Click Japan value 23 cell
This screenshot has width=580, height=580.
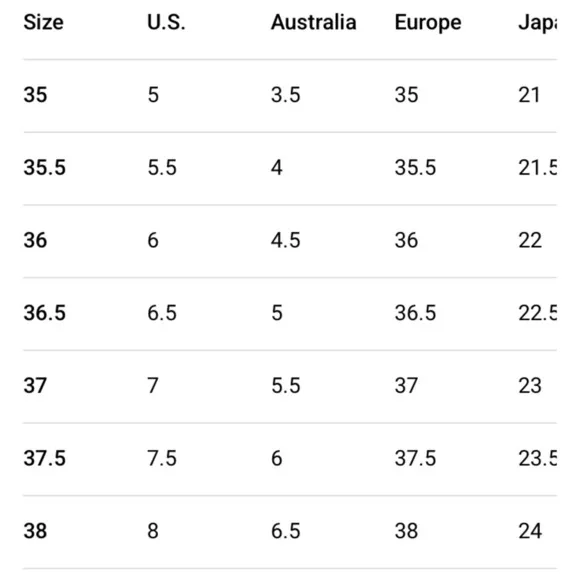coord(530,385)
